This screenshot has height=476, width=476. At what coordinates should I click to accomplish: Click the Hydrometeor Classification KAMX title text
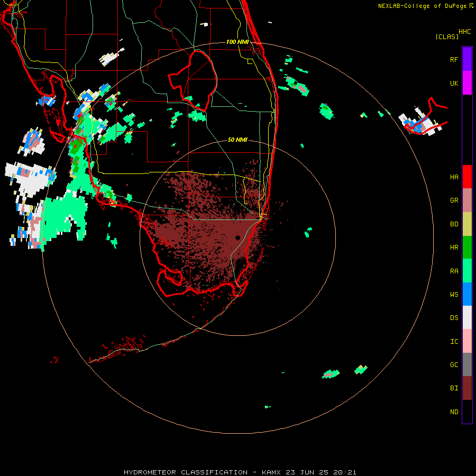[x=240, y=472]
